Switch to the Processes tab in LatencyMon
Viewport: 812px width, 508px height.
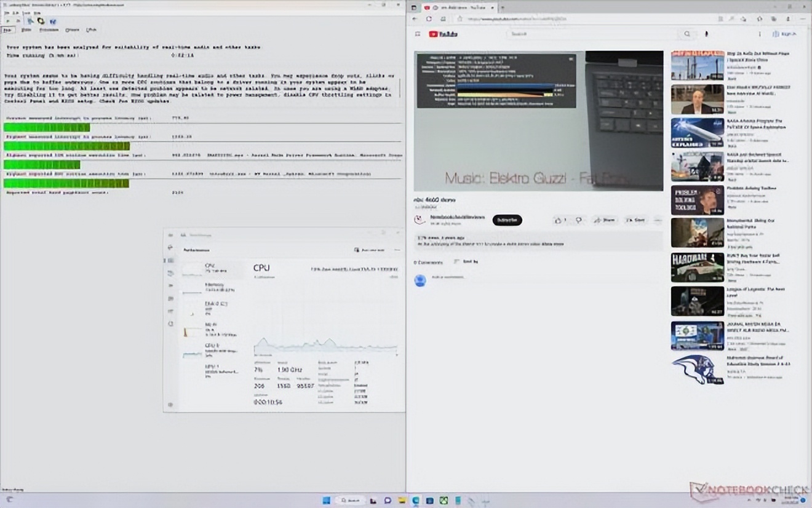49,30
